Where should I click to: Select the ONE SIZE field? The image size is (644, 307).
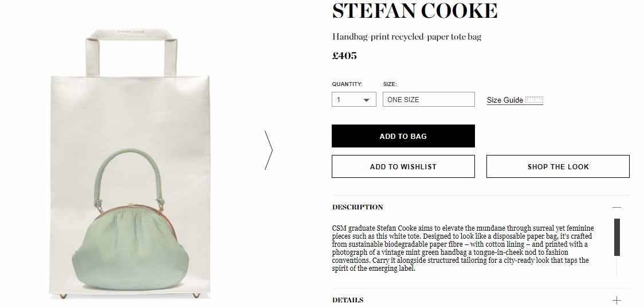coord(429,100)
